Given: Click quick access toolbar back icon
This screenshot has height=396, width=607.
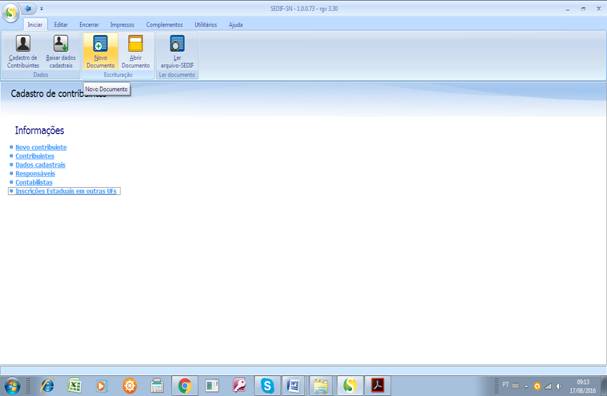Looking at the screenshot, I should [28, 8].
